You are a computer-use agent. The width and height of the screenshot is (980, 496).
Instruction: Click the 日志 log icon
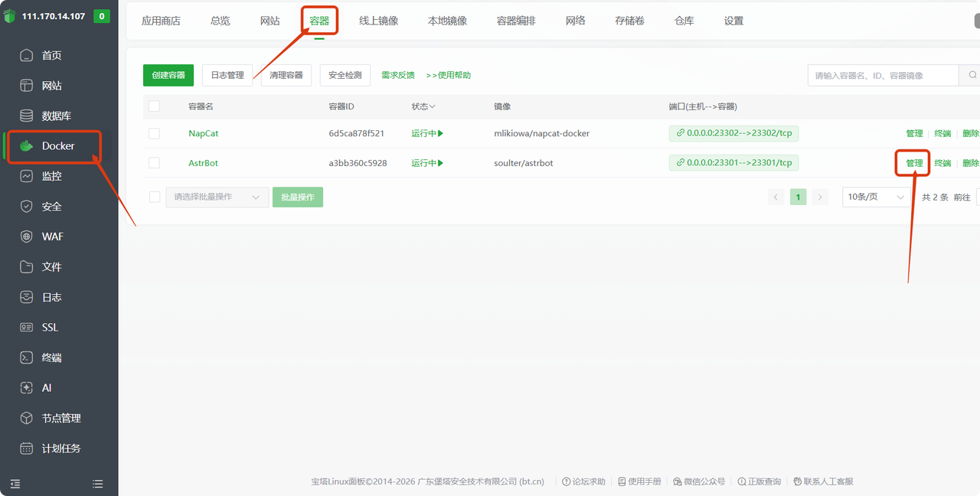[x=27, y=297]
